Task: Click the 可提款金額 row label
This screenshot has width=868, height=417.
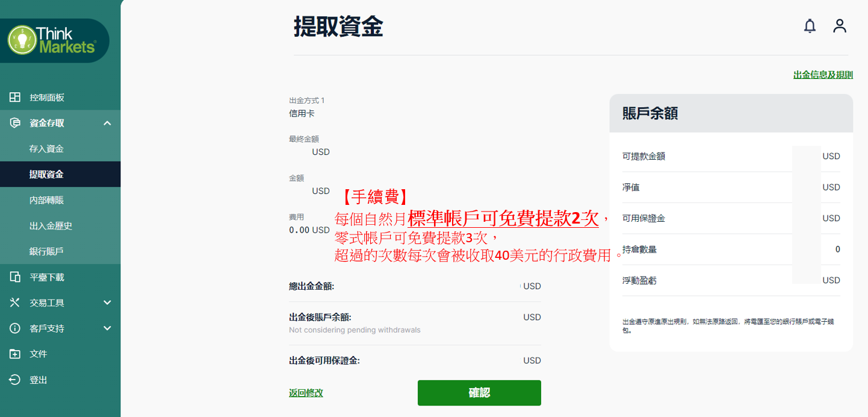Action: click(x=643, y=156)
